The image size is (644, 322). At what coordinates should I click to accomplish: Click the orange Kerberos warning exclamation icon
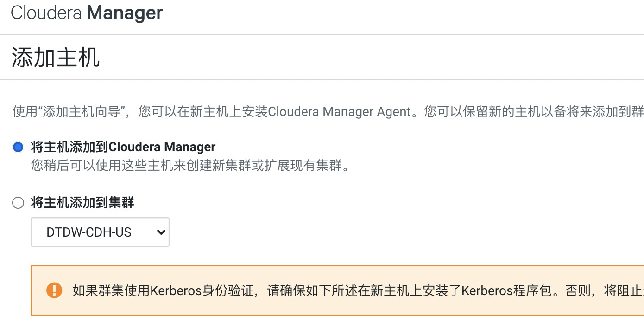pyautogui.click(x=54, y=290)
